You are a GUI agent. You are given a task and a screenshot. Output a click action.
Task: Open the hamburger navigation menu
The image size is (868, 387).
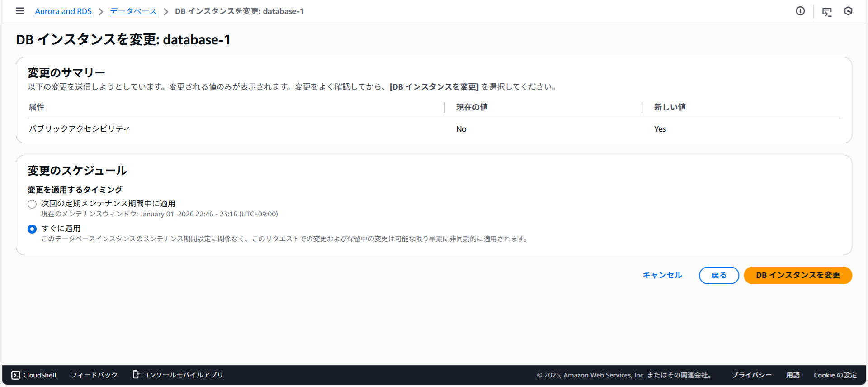19,11
